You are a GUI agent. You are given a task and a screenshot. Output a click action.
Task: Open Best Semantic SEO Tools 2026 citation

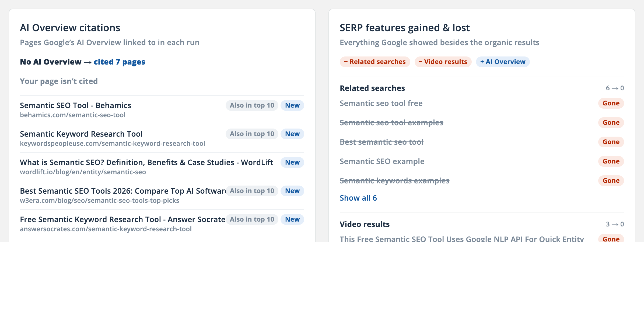pos(123,191)
